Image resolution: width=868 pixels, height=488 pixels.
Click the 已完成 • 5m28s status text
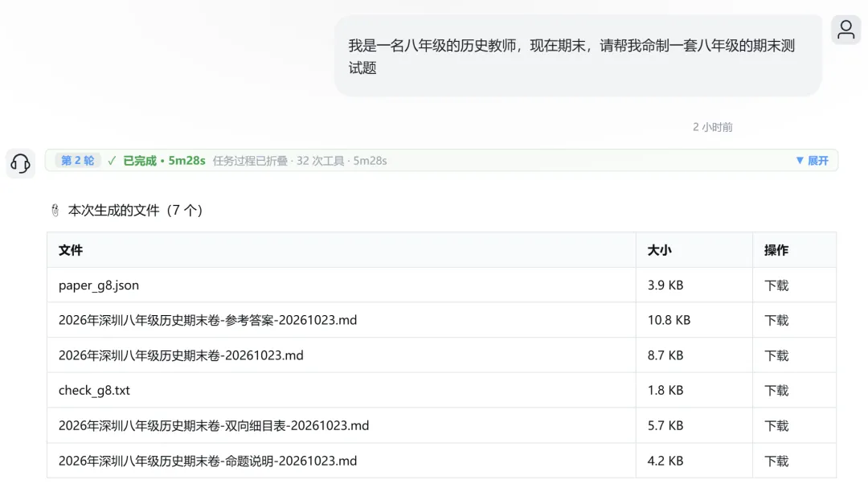164,161
